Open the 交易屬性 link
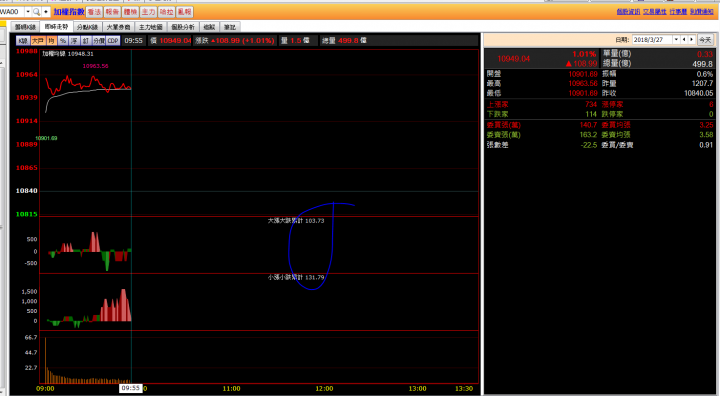Screen dimensions: 720x396 pyautogui.click(x=654, y=12)
